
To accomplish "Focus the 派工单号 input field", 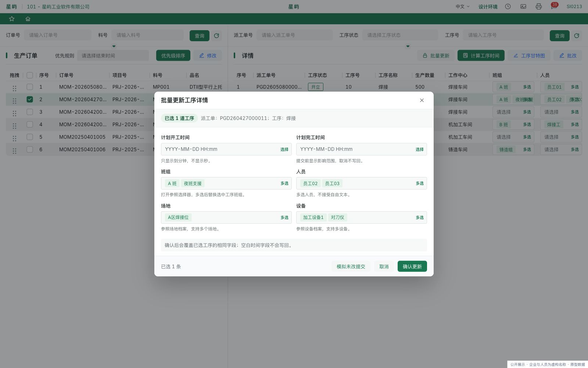I will pos(295,35).
